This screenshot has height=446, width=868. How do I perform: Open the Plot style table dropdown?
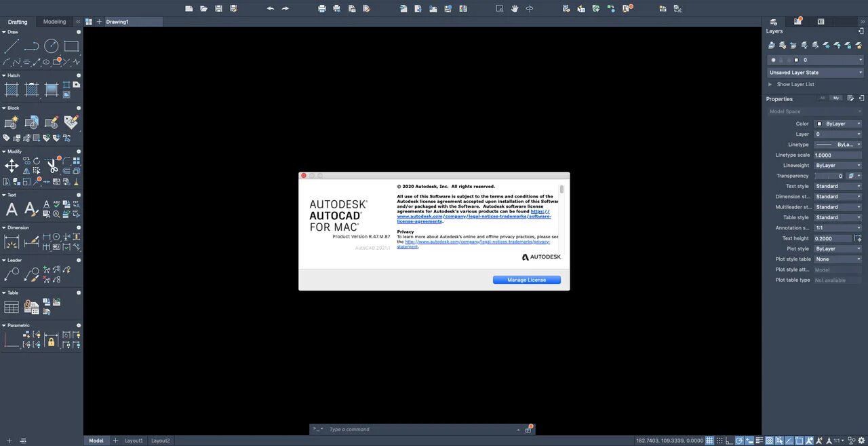click(838, 259)
